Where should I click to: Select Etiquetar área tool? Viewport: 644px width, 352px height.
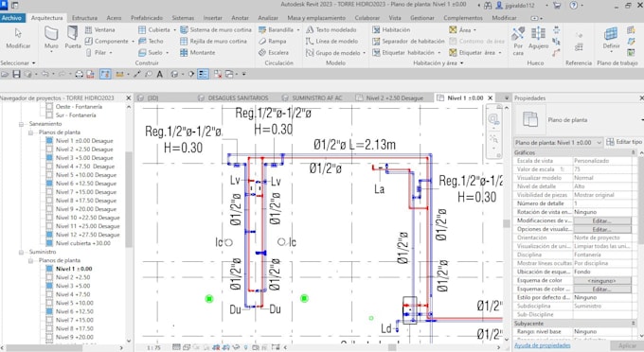click(475, 52)
